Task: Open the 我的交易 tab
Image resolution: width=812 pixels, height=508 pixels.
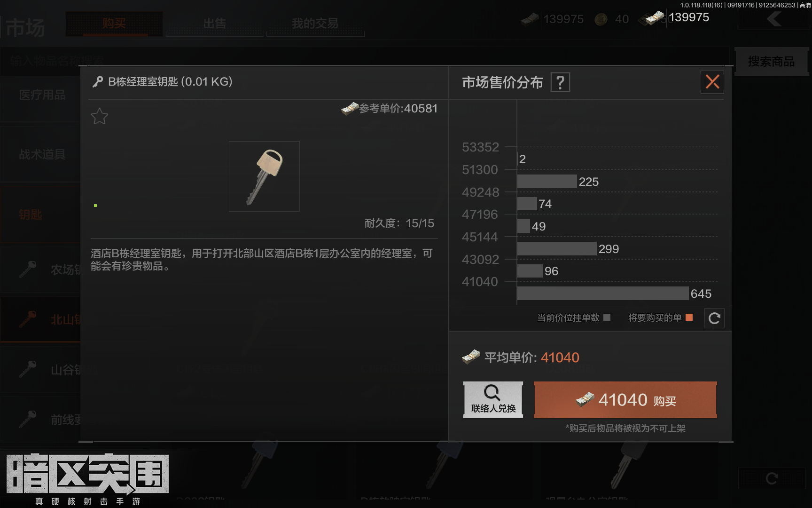Action: [x=315, y=24]
